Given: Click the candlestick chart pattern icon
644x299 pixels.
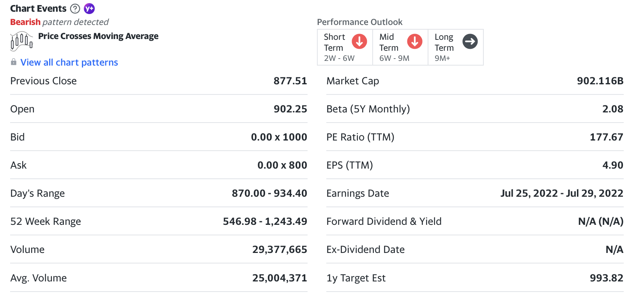Looking at the screenshot, I should (x=21, y=41).
